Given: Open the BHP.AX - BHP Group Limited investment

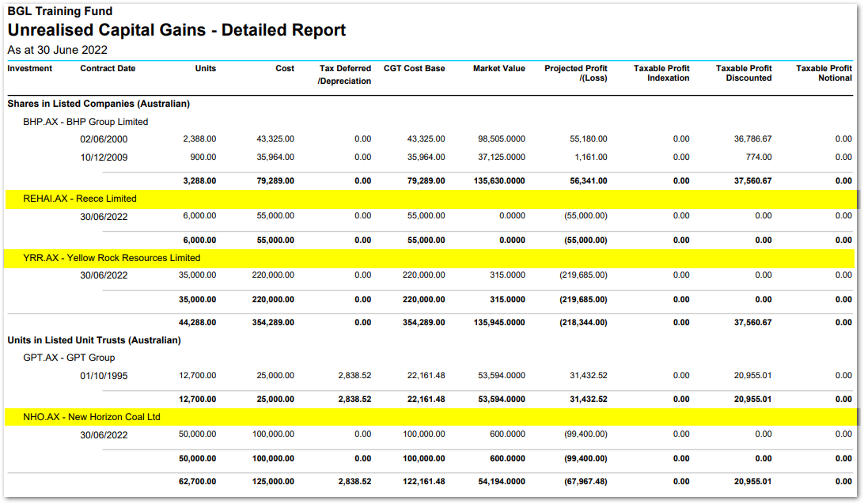Looking at the screenshot, I should pyautogui.click(x=87, y=122).
